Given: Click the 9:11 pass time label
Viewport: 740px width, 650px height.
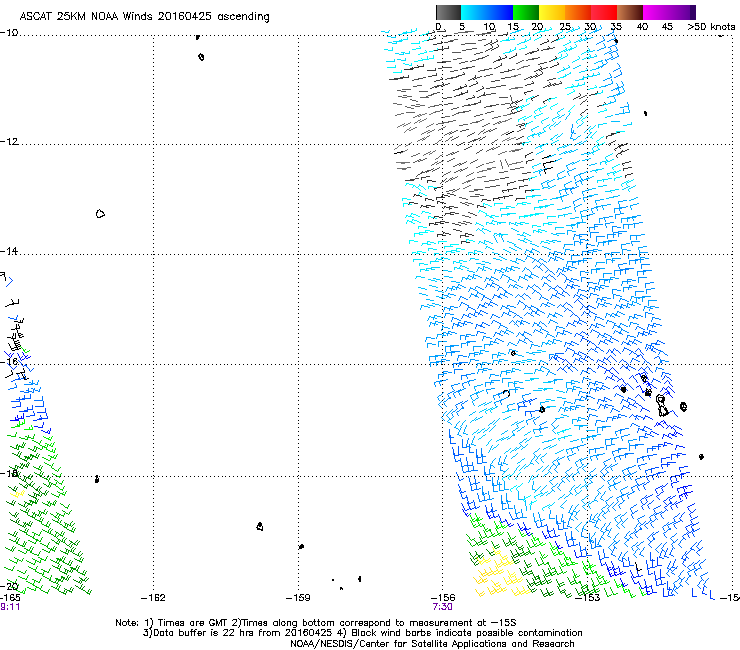Looking at the screenshot, I should pos(10,607).
